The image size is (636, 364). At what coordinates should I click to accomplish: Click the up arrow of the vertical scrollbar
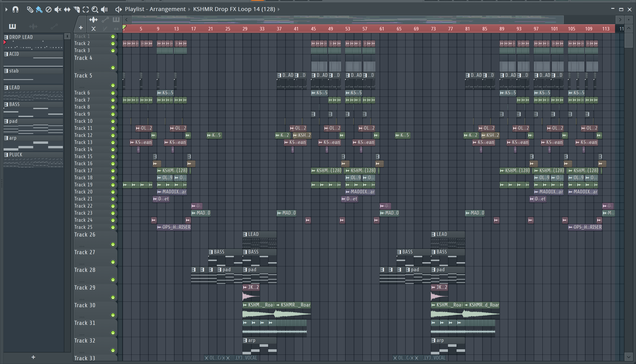(629, 28)
